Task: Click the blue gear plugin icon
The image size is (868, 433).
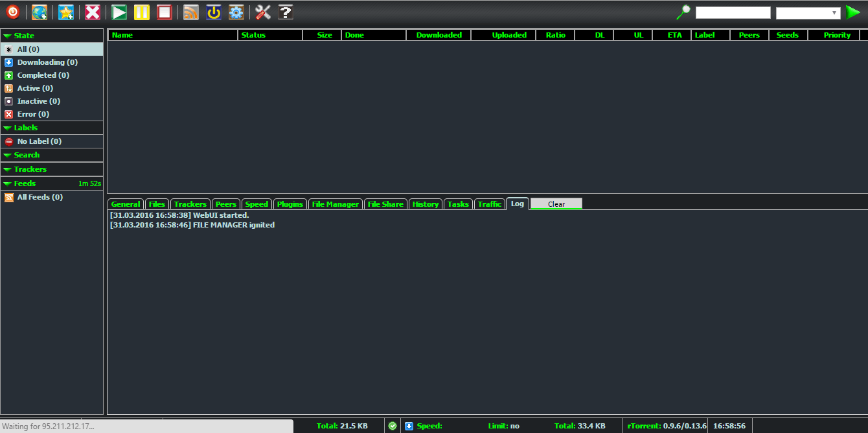Action: [236, 12]
